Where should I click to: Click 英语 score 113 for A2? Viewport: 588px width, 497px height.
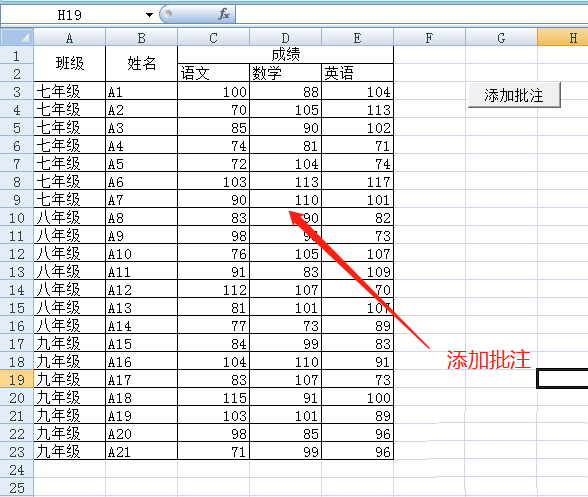357,110
